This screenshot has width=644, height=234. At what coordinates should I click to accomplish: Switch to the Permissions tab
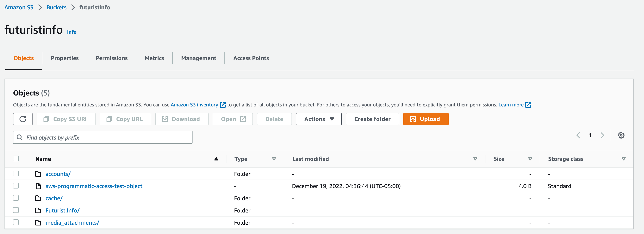[x=111, y=58]
